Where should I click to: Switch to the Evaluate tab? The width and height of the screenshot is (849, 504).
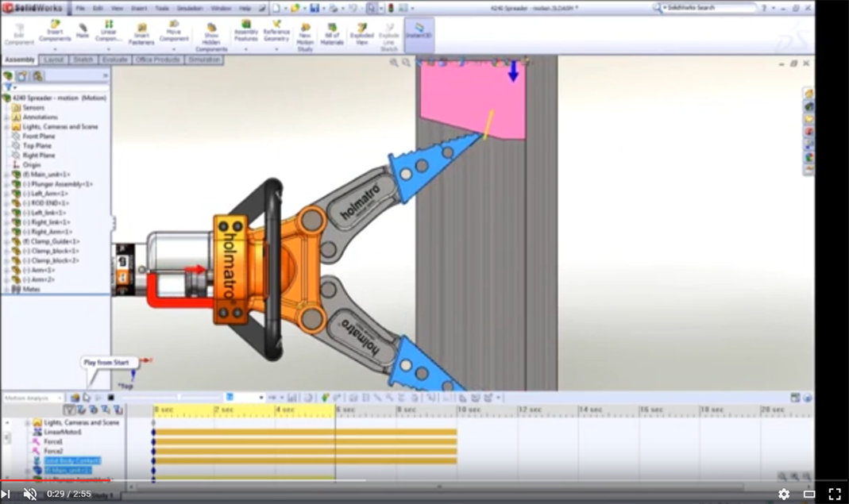pos(115,60)
